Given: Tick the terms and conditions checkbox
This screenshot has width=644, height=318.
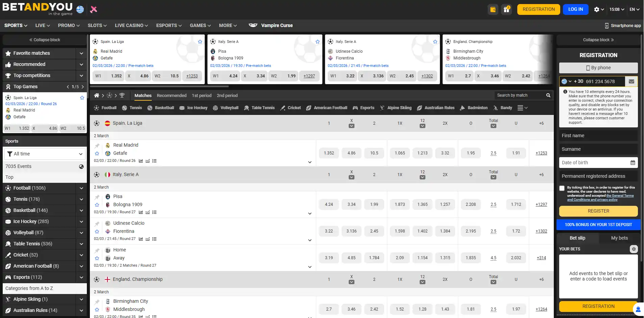Looking at the screenshot, I should pyautogui.click(x=562, y=188).
